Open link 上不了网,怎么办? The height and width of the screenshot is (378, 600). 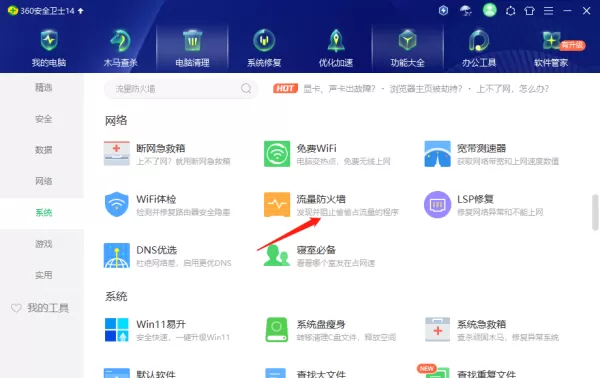(512, 89)
